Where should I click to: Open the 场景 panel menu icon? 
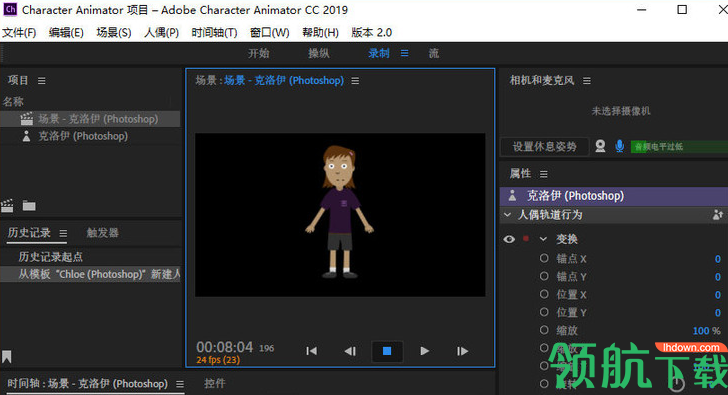click(355, 81)
